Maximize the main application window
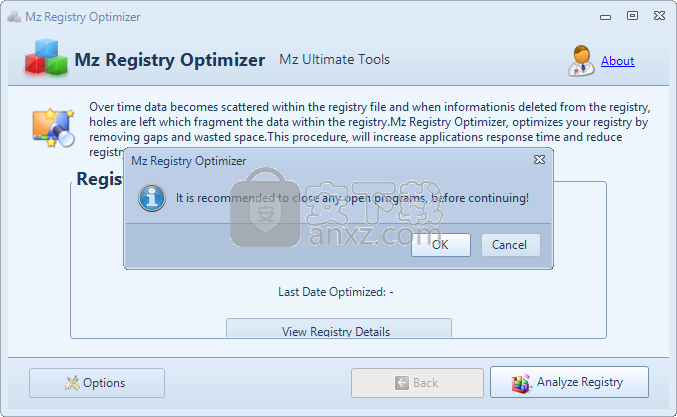Image resolution: width=677 pixels, height=417 pixels. (x=632, y=16)
